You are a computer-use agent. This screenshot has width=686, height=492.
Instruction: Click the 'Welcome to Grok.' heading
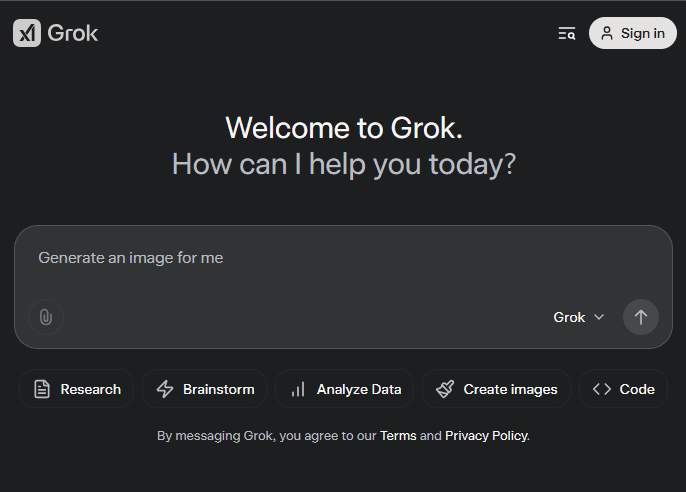click(x=344, y=128)
